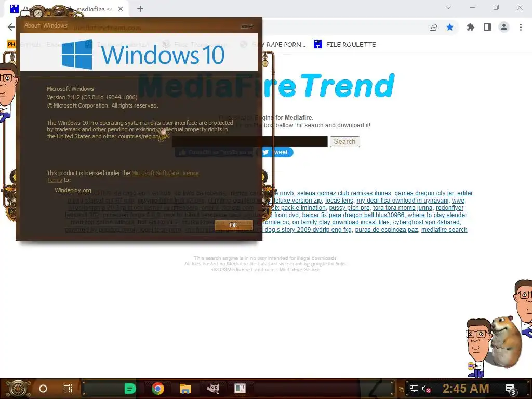Open Task View from the taskbar
Image resolution: width=532 pixels, height=399 pixels.
click(68, 389)
